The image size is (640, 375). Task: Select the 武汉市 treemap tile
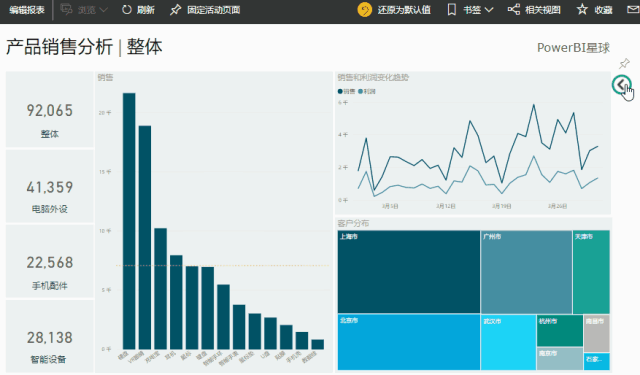[x=508, y=342]
